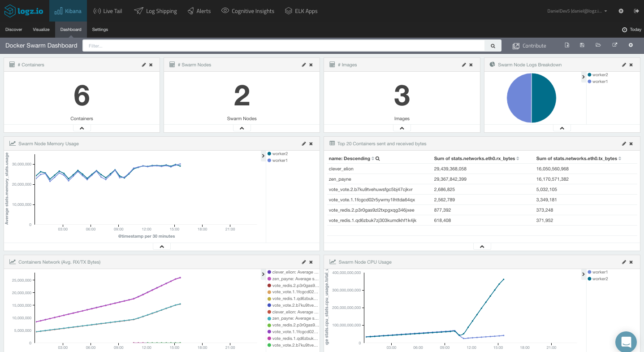Open the Today time picker
Screen dimensions: 644x352
coord(631,30)
